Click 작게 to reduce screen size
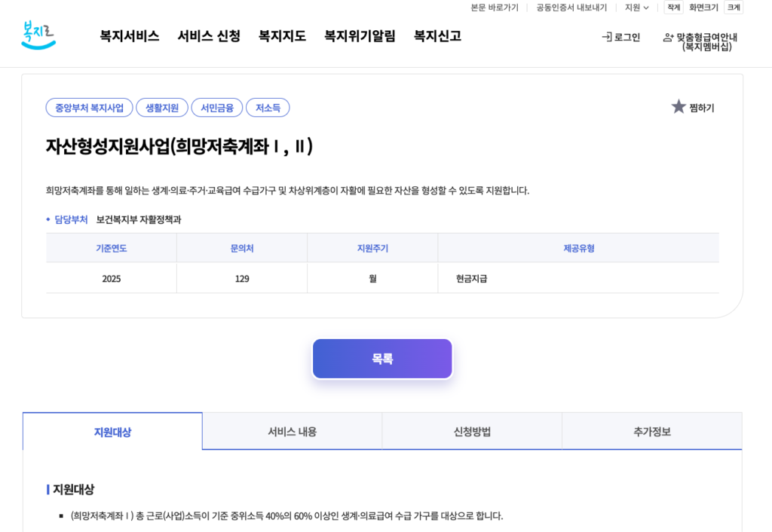This screenshot has height=532, width=772. [x=673, y=8]
